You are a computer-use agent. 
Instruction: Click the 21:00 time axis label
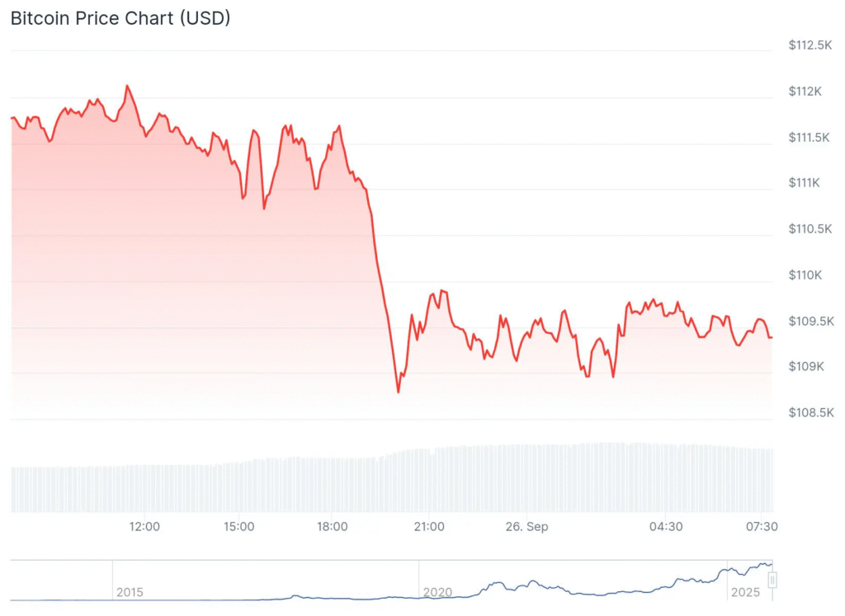pyautogui.click(x=430, y=526)
